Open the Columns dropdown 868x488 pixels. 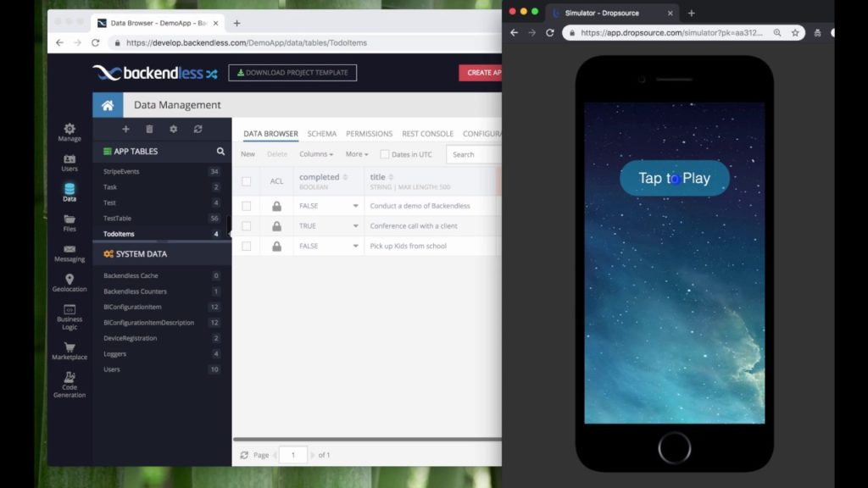click(316, 154)
